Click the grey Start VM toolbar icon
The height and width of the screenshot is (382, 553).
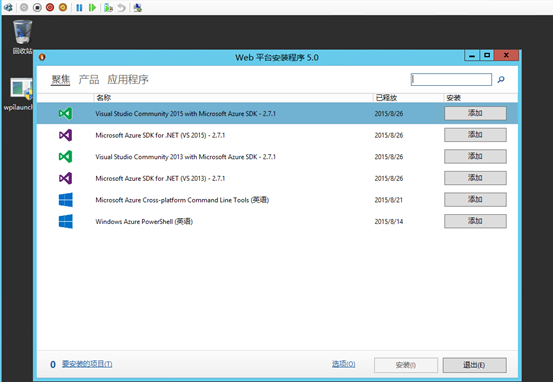click(x=24, y=7)
